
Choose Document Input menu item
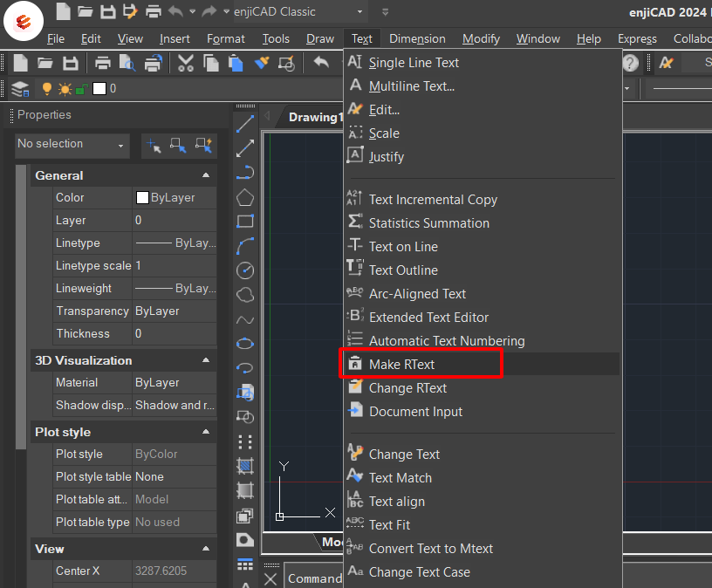coord(482,412)
